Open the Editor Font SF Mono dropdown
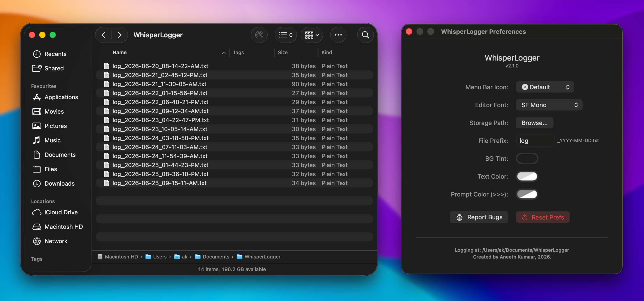The width and height of the screenshot is (644, 301). click(x=549, y=105)
